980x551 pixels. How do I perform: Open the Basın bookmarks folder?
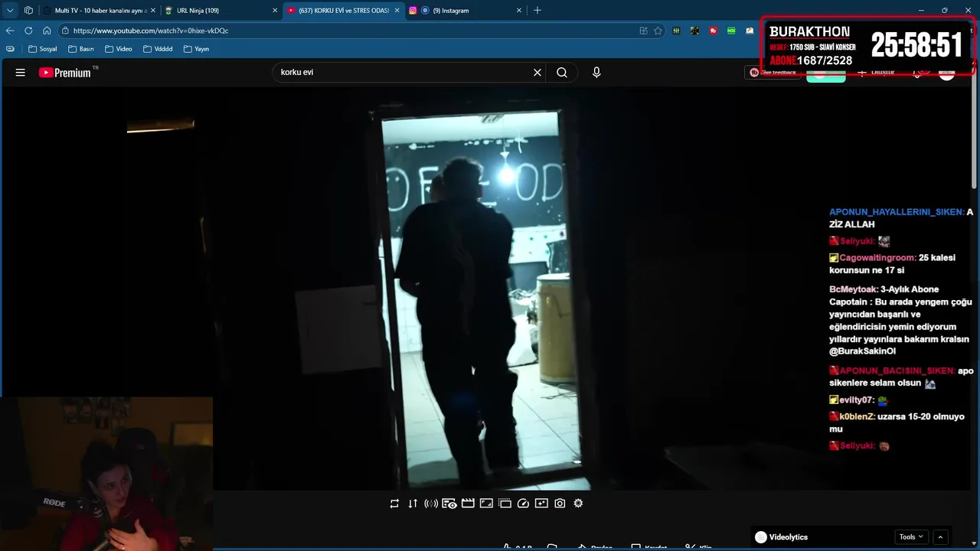click(81, 49)
